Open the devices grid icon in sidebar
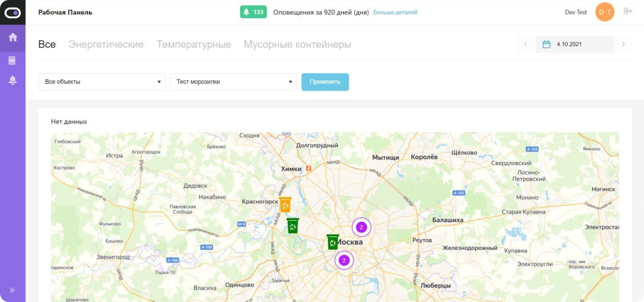Viewport: 644px width, 302px height. 12,60
